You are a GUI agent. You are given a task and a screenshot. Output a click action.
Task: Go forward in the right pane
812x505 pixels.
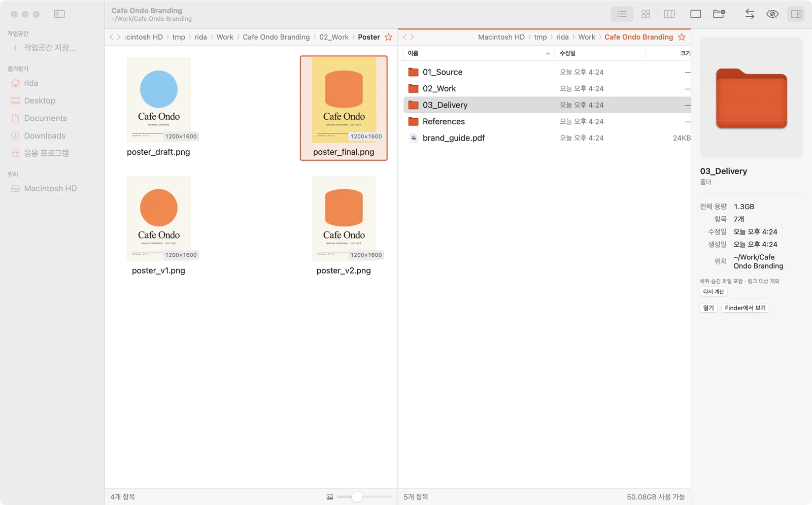tap(412, 37)
